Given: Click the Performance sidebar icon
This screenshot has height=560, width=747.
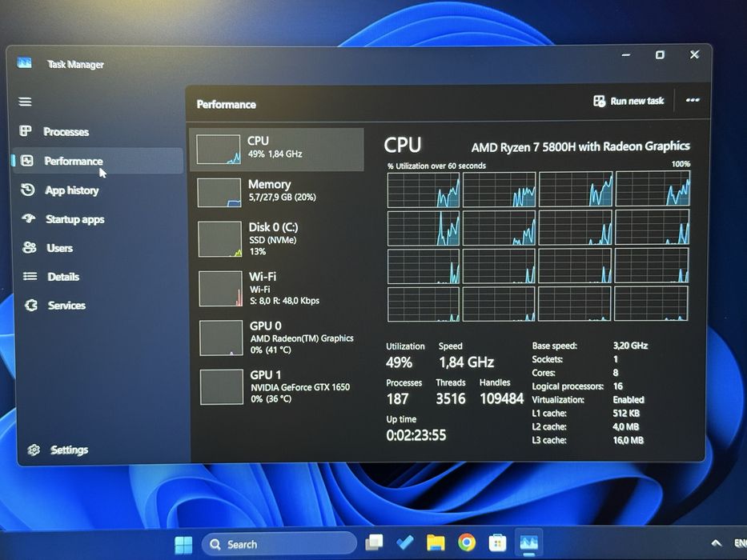Looking at the screenshot, I should 27,161.
